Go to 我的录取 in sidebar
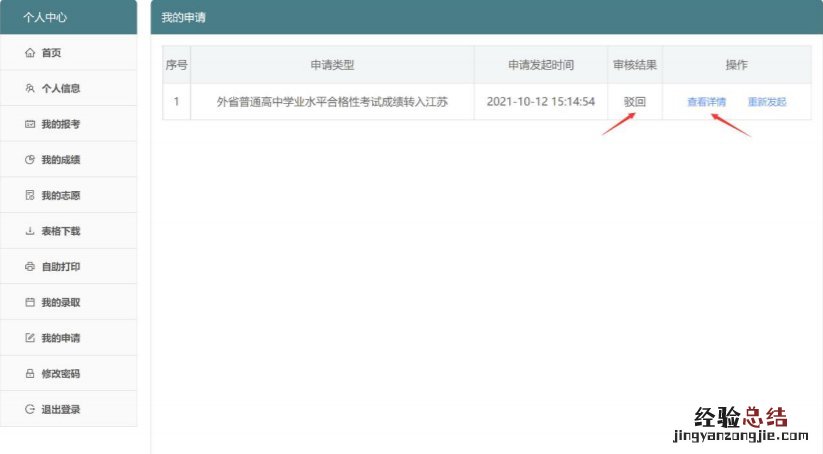Screen dimensions: 823x454 click(x=68, y=302)
